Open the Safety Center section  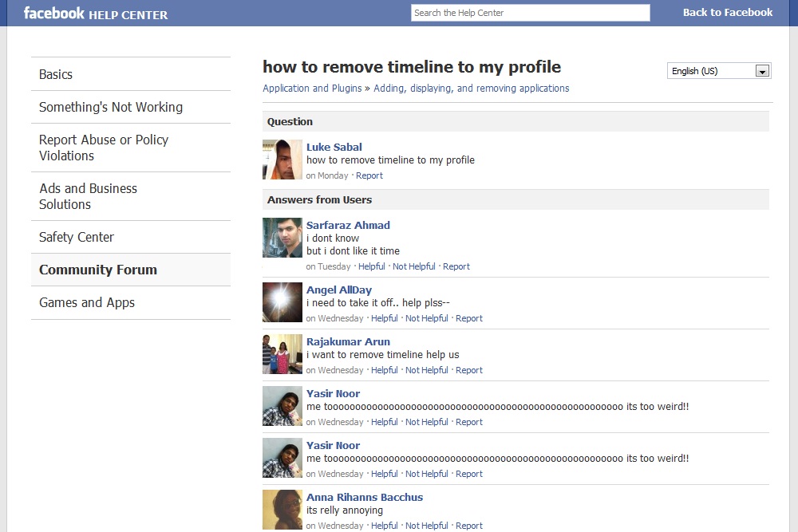click(131, 237)
